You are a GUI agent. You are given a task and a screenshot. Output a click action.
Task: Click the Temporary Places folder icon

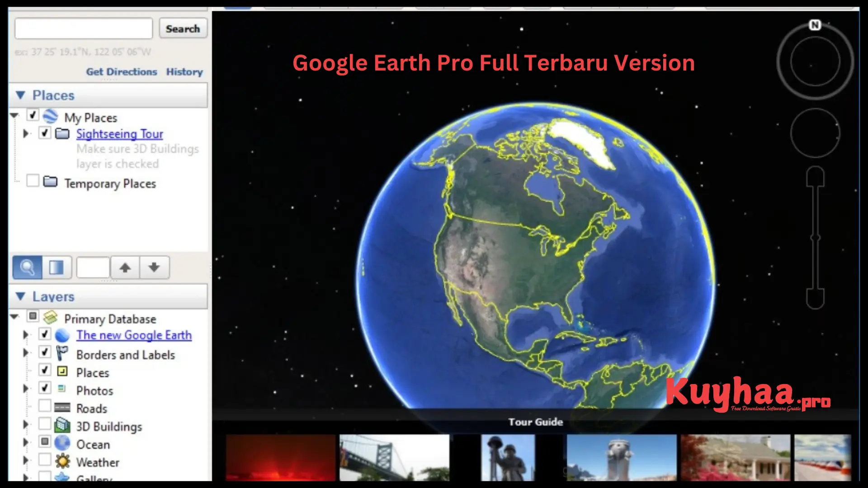[x=50, y=182]
